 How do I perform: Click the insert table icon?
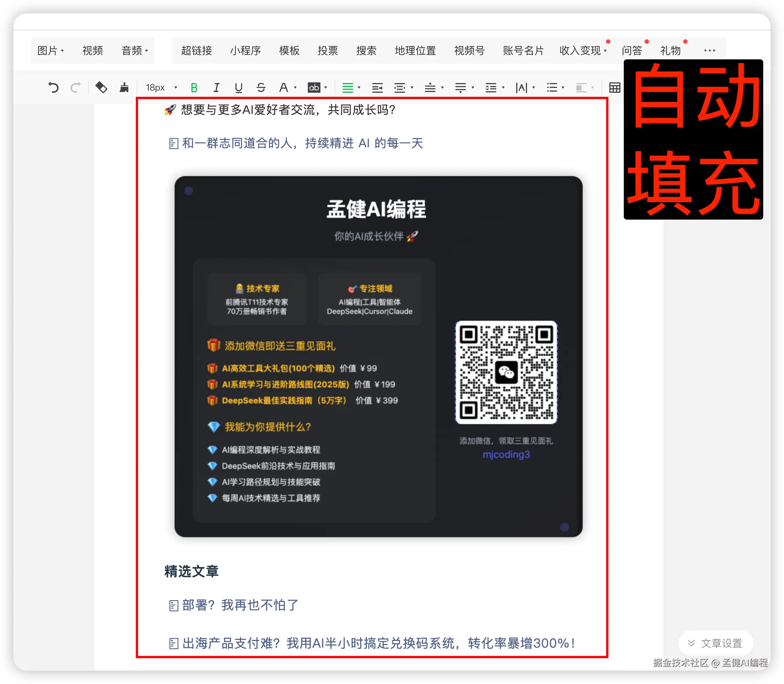(615, 88)
